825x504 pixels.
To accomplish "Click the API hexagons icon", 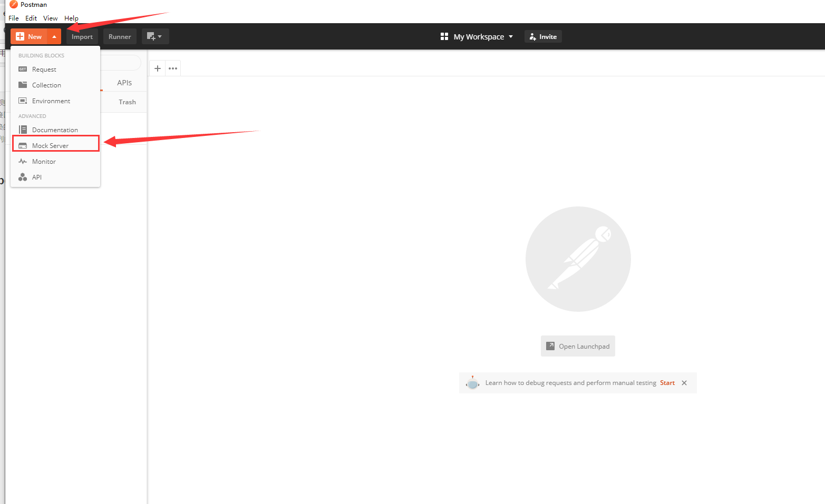I will click(x=23, y=177).
